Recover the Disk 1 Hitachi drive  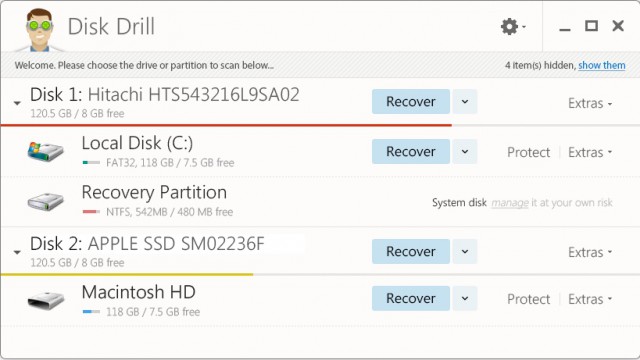point(411,102)
